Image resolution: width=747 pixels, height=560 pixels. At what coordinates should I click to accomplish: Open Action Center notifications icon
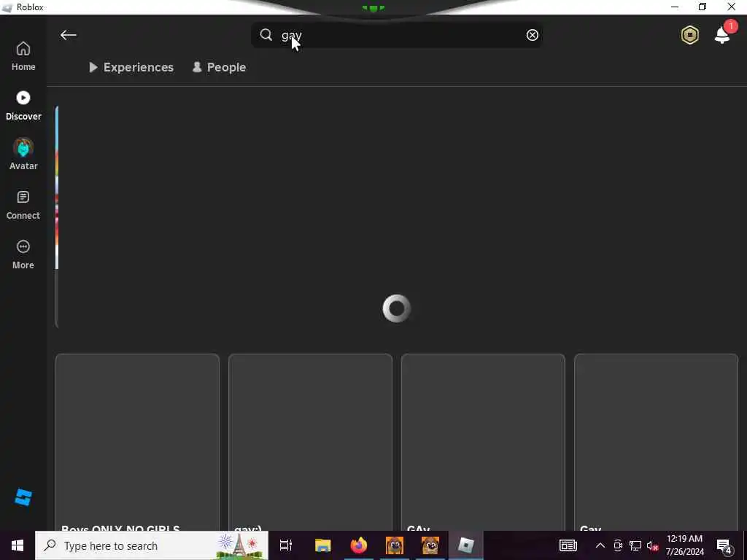pos(724,546)
